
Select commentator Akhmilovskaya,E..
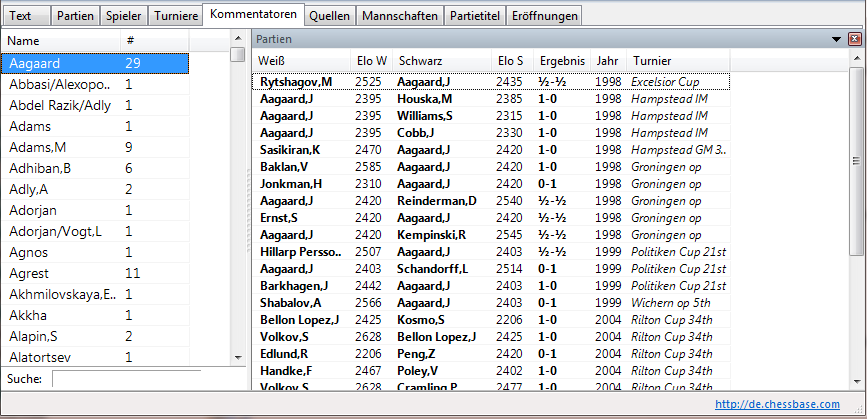[95, 295]
